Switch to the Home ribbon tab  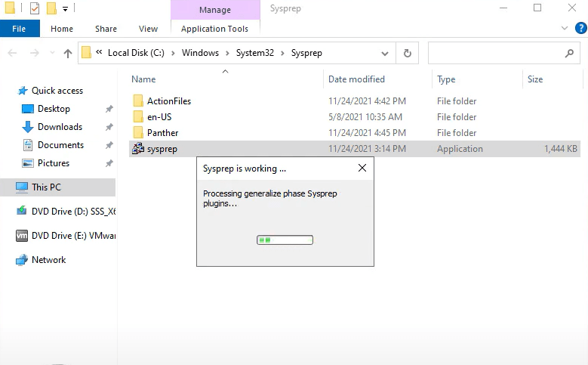pos(62,29)
